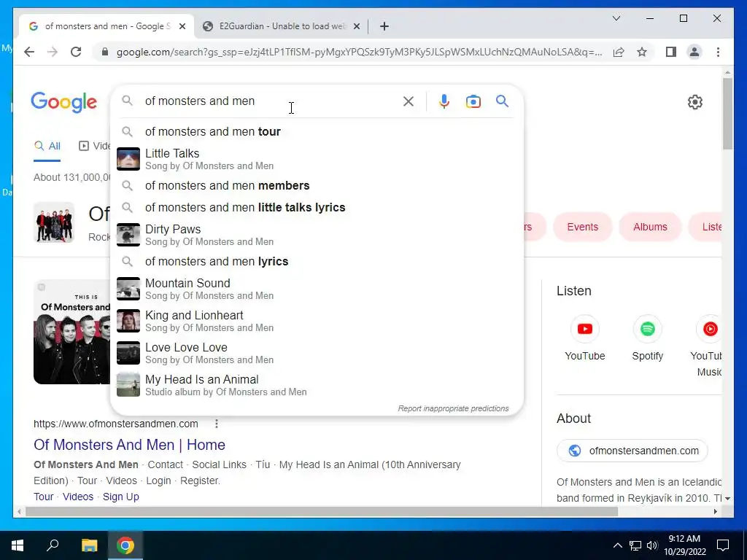Select the All search tab
The image size is (747, 560).
pyautogui.click(x=47, y=146)
